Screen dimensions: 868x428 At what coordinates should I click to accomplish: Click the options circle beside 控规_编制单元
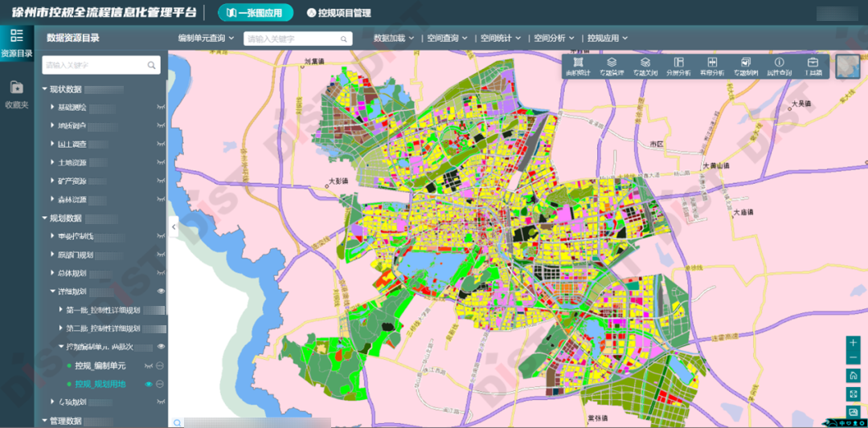(x=160, y=365)
